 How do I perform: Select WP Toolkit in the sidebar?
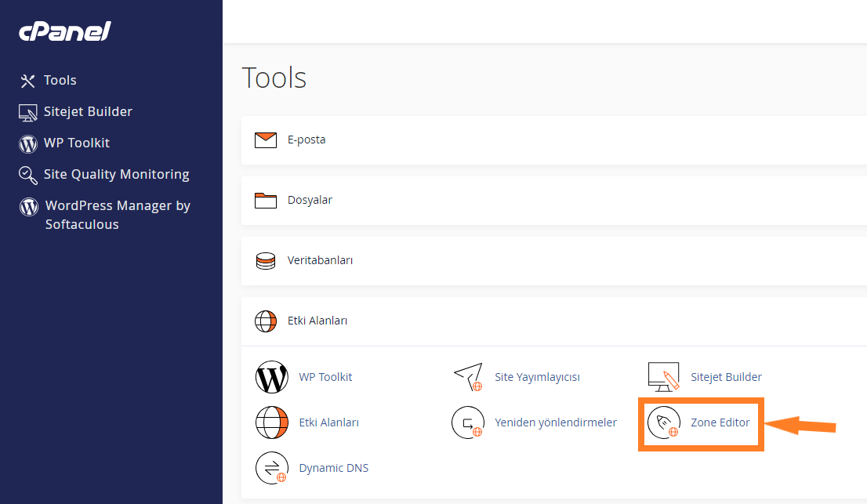pos(76,143)
